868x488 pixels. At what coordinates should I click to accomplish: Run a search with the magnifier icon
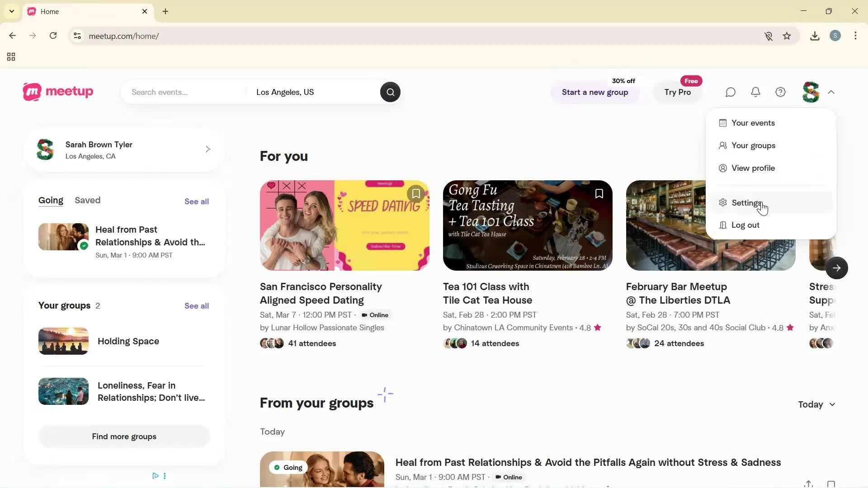[390, 92]
